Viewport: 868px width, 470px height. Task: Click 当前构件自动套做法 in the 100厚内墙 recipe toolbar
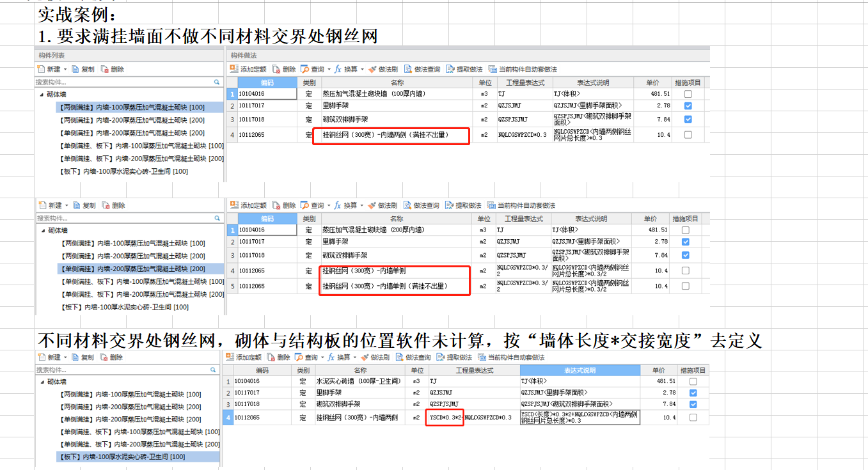523,69
